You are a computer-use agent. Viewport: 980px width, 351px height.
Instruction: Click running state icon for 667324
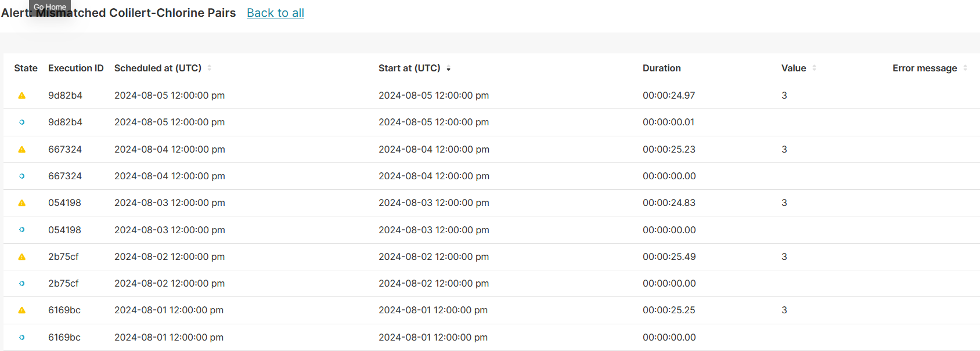click(22, 176)
